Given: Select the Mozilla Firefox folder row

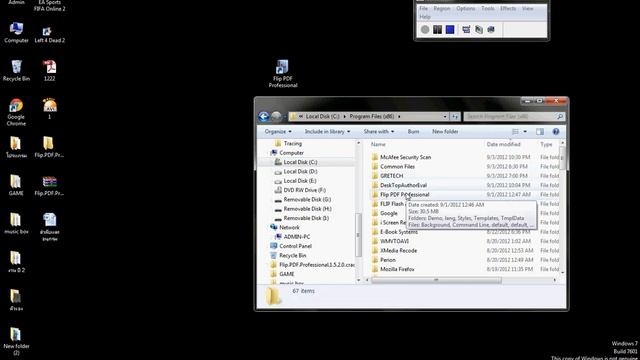Looking at the screenshot, I should click(464, 269).
